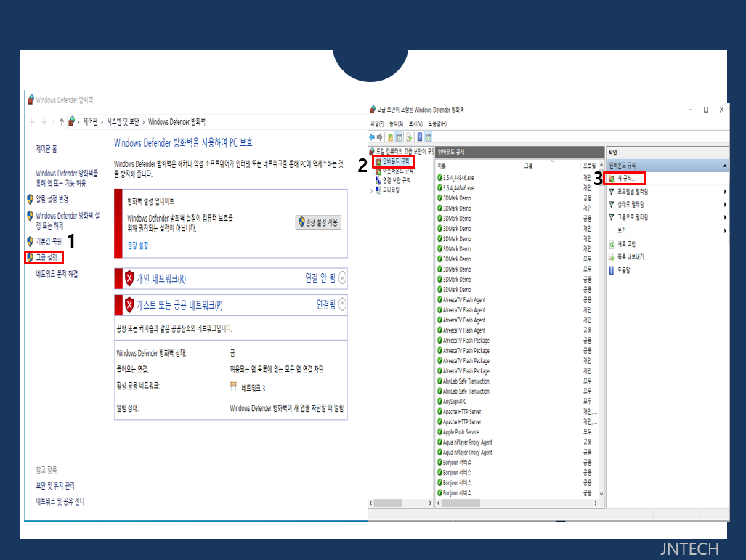Click the shield icon beside 고급 설정
Screen dimensions: 746x560
pyautogui.click(x=30, y=257)
